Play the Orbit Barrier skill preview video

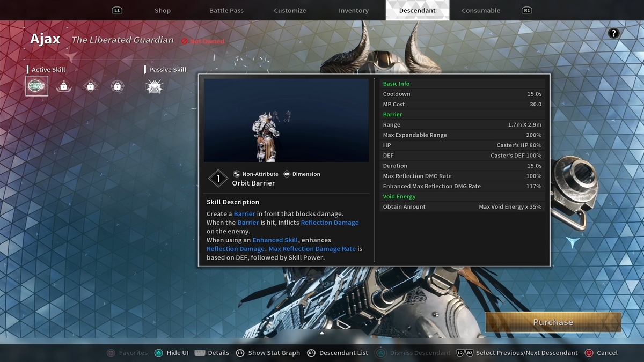[286, 120]
